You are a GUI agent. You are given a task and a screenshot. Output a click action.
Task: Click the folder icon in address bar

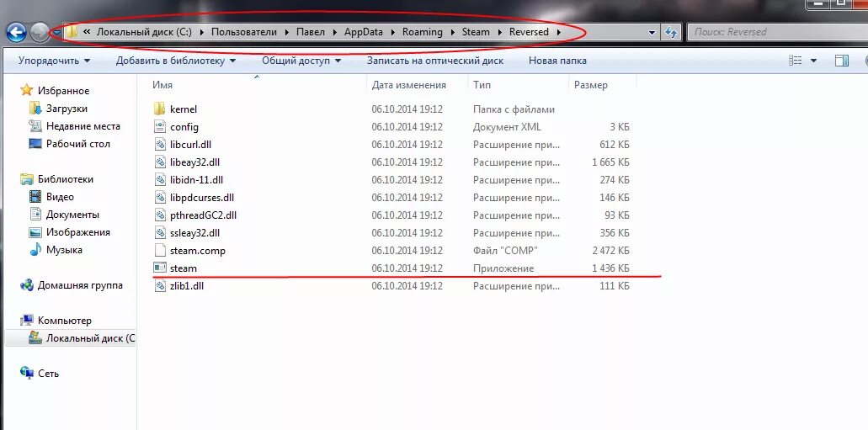click(72, 32)
